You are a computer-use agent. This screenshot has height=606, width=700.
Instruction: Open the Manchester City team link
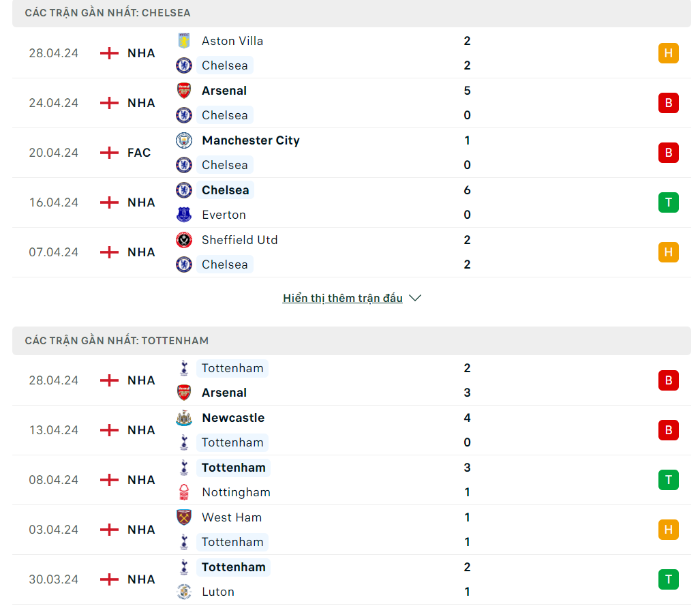250,140
